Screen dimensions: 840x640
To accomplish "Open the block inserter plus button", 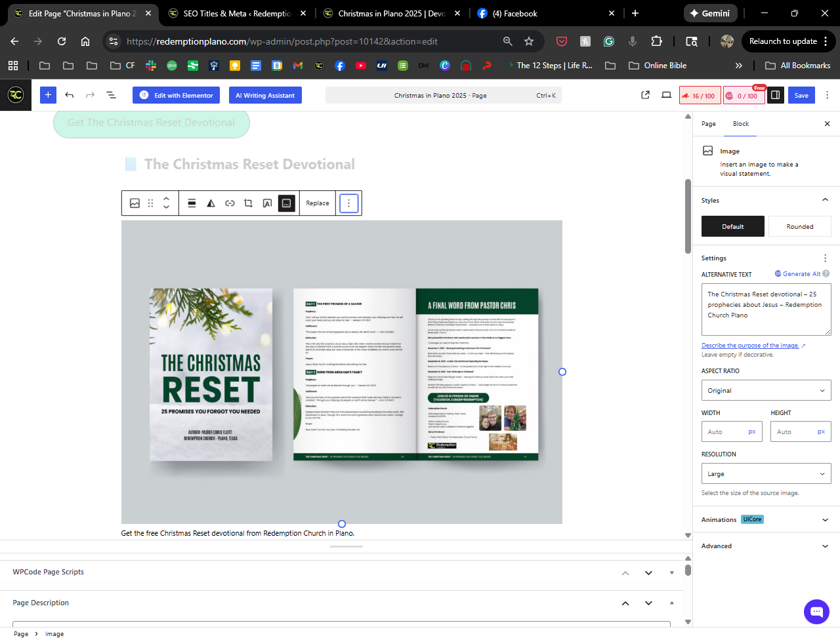I will pos(48,95).
